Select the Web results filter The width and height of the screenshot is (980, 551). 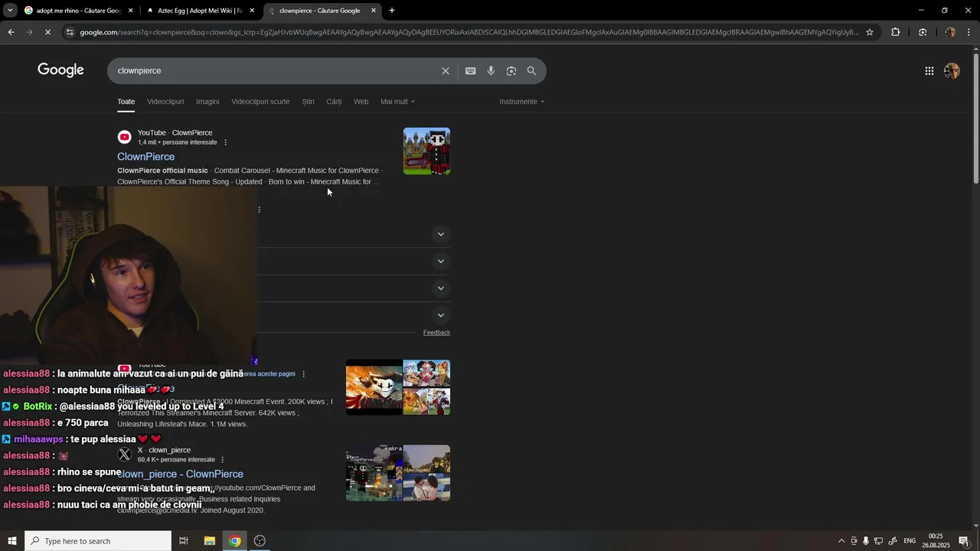(x=361, y=102)
